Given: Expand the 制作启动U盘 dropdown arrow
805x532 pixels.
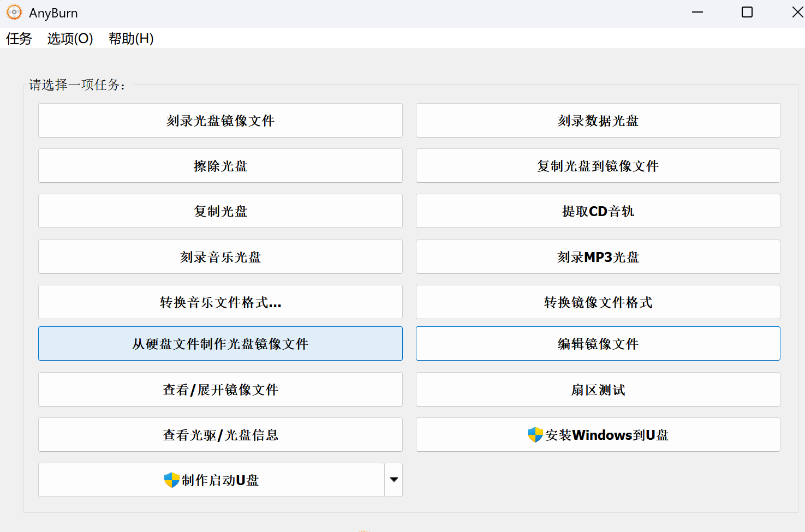Looking at the screenshot, I should [393, 480].
